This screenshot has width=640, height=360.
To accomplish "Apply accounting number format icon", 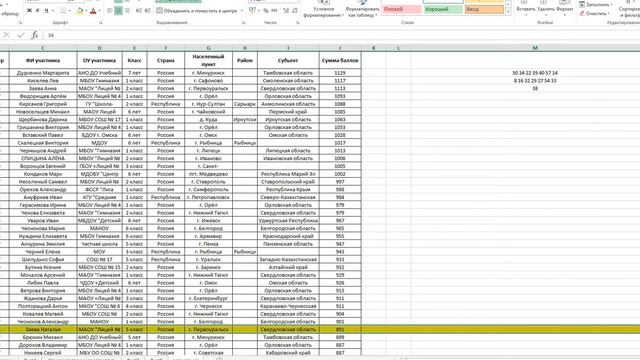I will tap(252, 11).
